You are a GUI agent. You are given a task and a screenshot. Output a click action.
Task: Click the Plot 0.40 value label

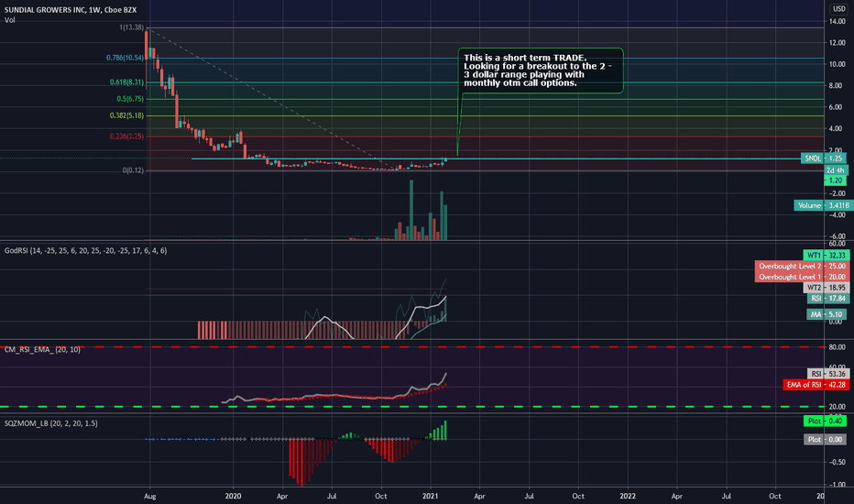tap(825, 422)
